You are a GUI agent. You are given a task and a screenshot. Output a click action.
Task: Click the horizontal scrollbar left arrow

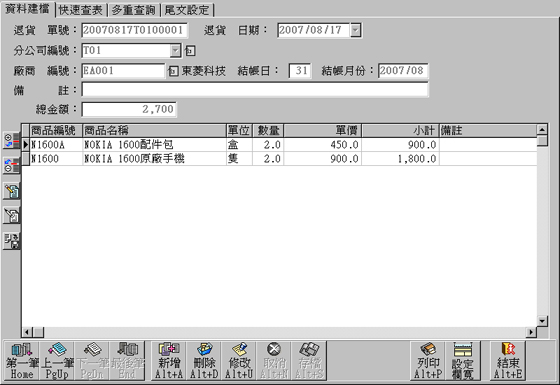tap(27, 332)
